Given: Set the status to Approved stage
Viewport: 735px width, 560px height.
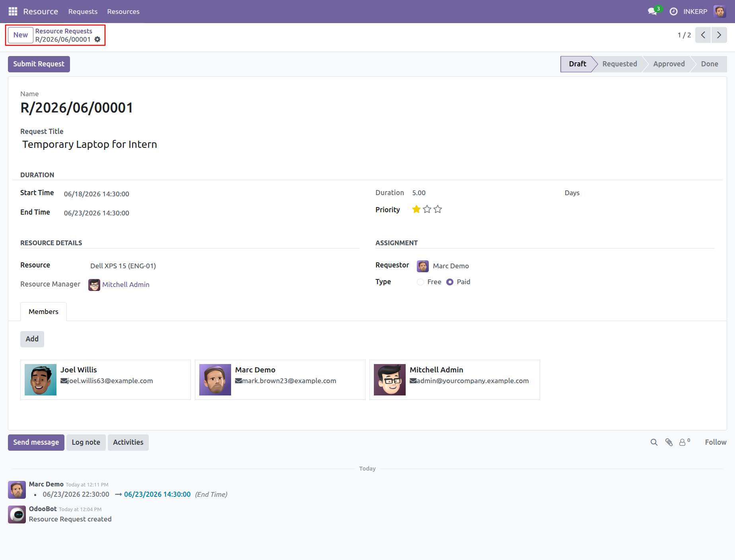Looking at the screenshot, I should (x=669, y=64).
